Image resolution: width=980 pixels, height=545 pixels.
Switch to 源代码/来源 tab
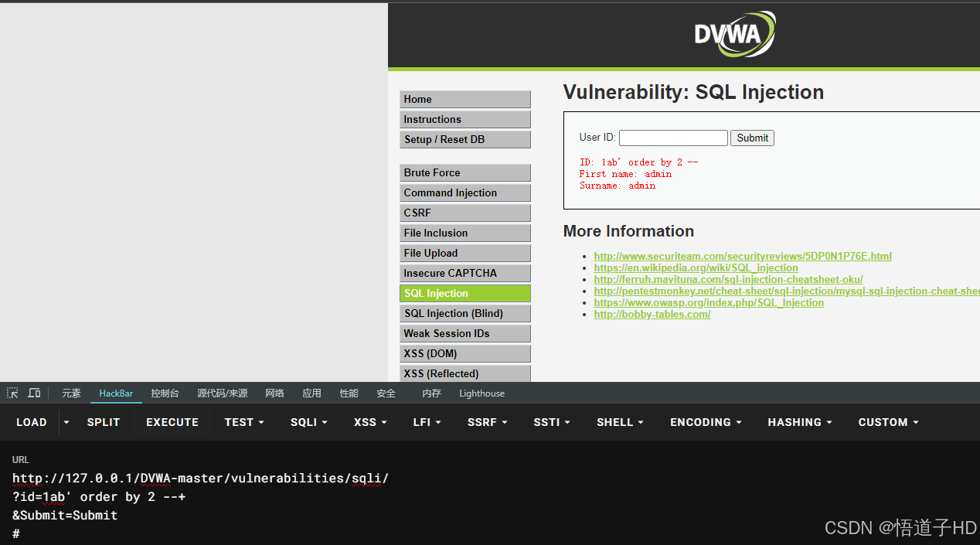click(x=223, y=393)
